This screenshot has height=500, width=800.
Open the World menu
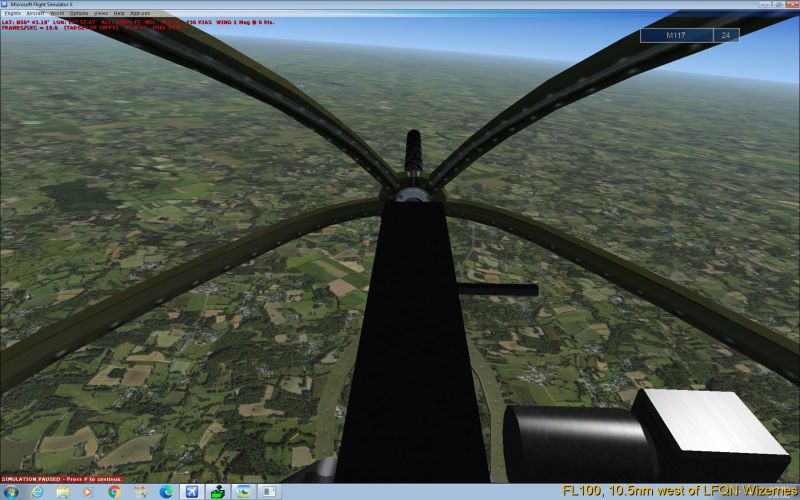[x=57, y=13]
